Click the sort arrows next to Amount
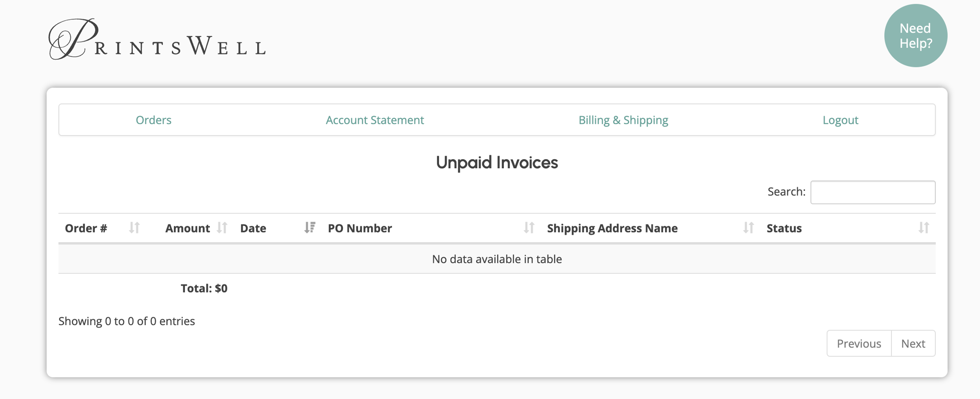 pos(222,227)
